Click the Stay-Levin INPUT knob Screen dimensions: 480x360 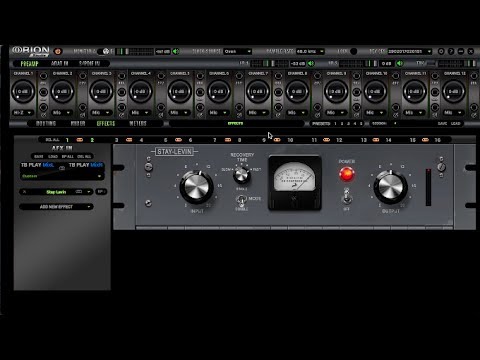(196, 187)
